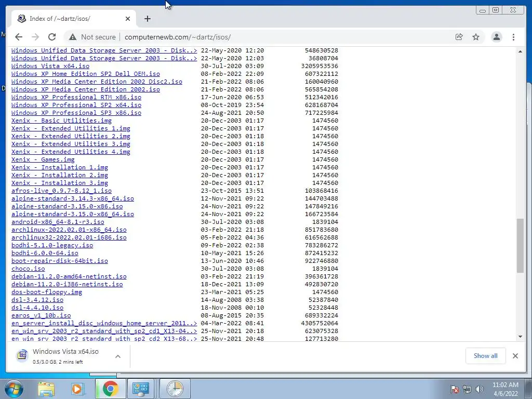
Task: Expand options for Windows Vista x64.iso download
Action: (x=118, y=356)
